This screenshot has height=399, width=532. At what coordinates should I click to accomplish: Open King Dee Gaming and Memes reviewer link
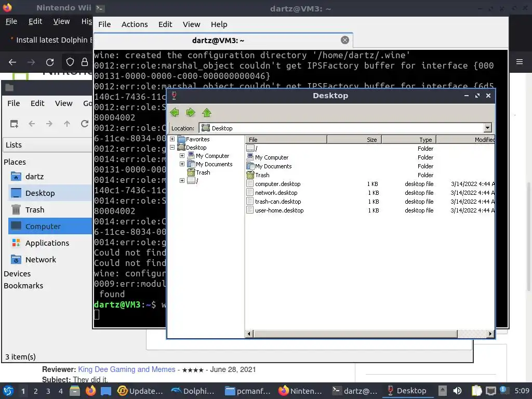(x=127, y=369)
